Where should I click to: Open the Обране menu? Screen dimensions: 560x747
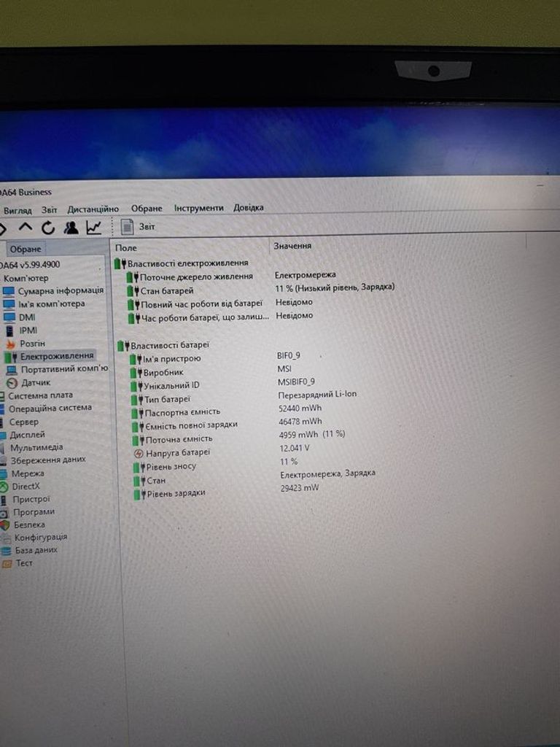(x=147, y=209)
